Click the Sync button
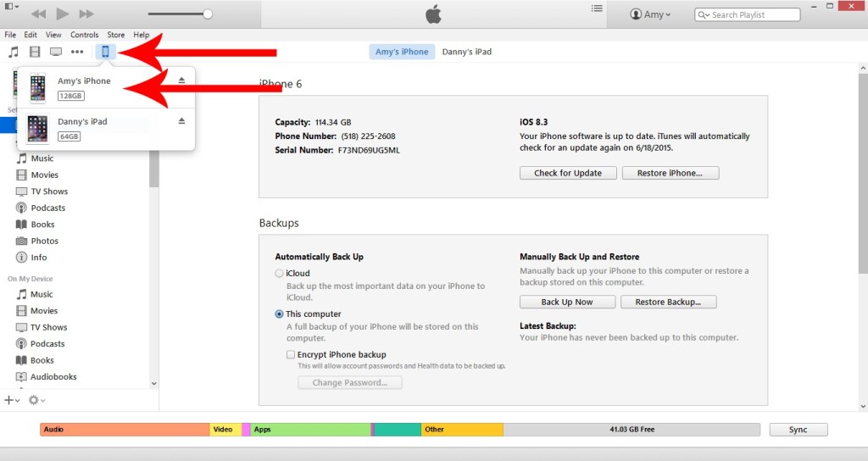 798,430
